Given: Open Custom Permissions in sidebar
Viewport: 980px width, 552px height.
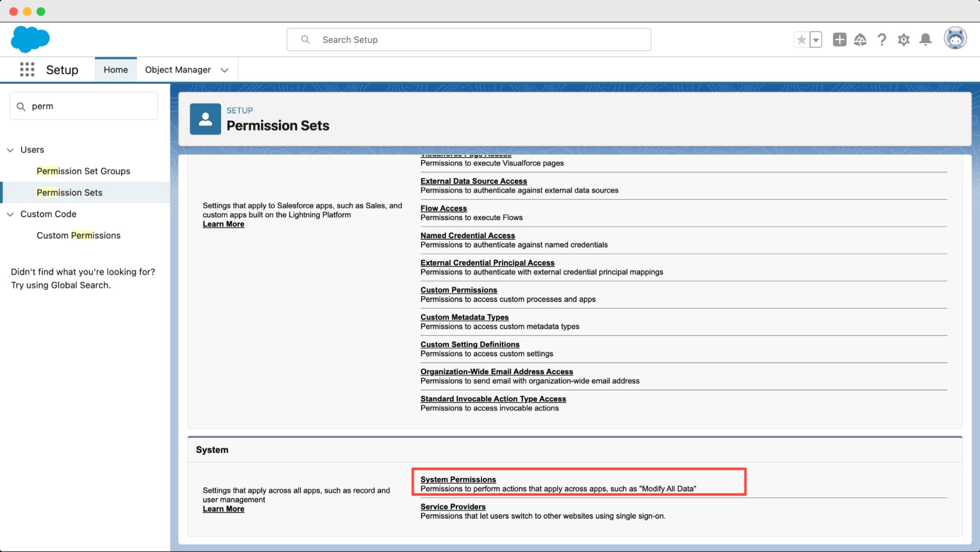Looking at the screenshot, I should [78, 235].
